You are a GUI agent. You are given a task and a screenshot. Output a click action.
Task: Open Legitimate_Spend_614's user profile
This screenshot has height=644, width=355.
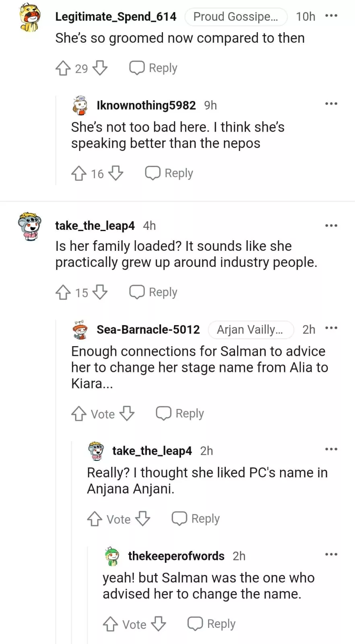tap(116, 17)
